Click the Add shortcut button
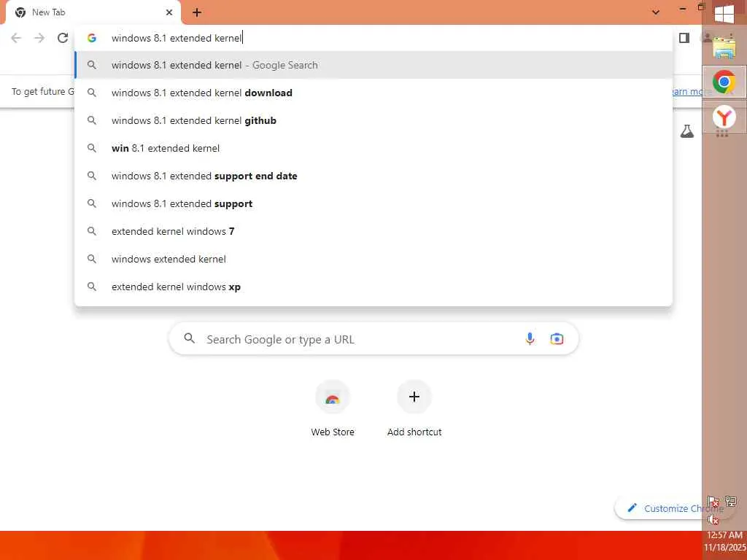Image resolution: width=747 pixels, height=560 pixels. pyautogui.click(x=414, y=408)
